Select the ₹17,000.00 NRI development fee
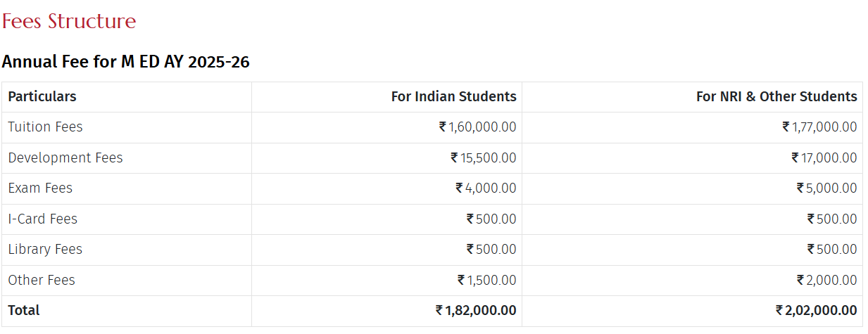The image size is (868, 334). point(824,158)
